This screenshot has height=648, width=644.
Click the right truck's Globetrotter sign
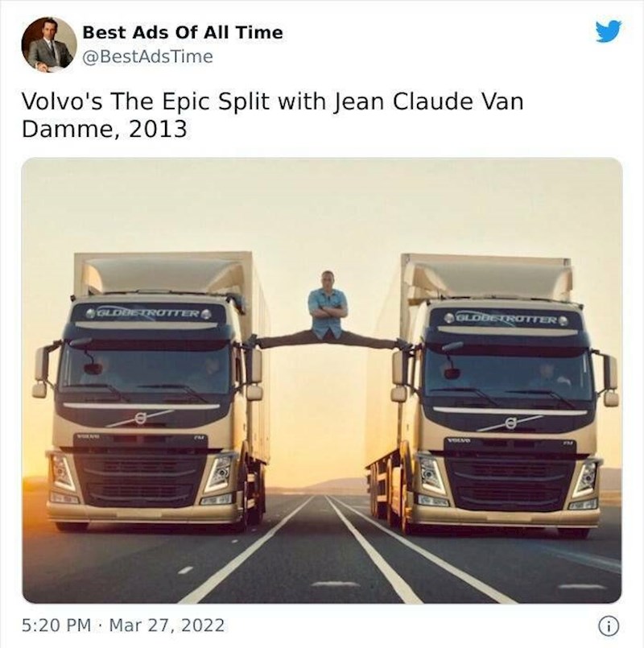click(506, 320)
